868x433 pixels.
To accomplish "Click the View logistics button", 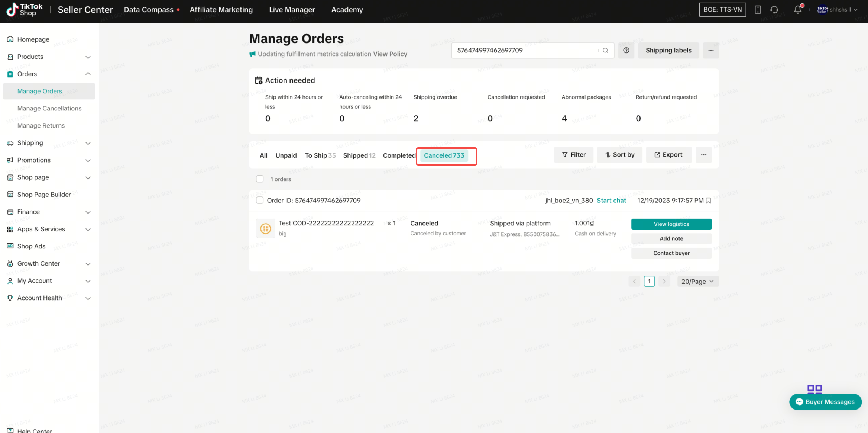I will [x=671, y=224].
